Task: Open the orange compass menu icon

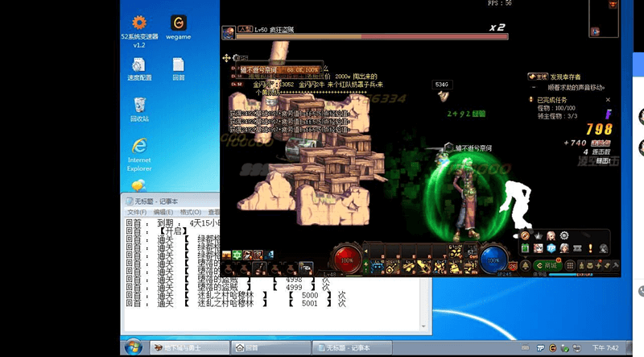Action: (x=525, y=235)
